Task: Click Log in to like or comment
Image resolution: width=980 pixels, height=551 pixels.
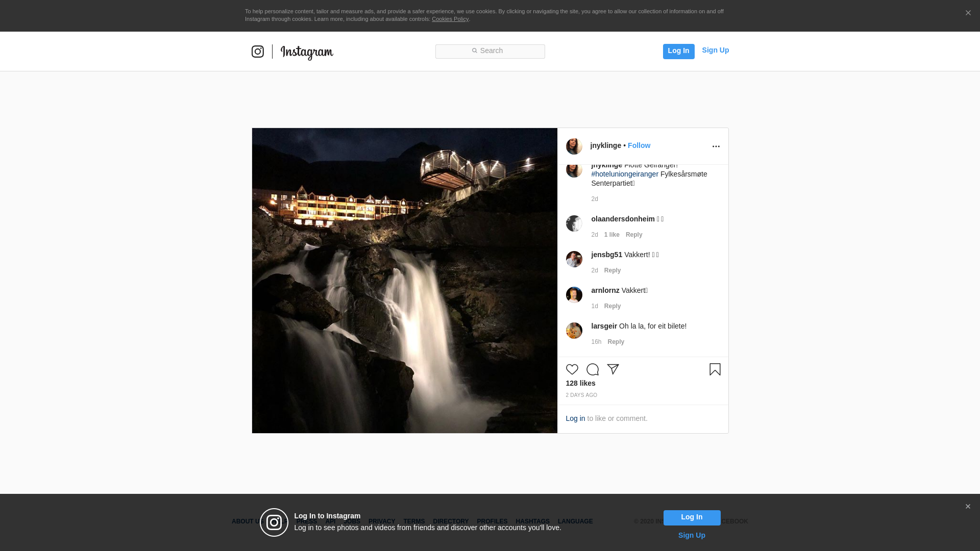Action: 575,418
